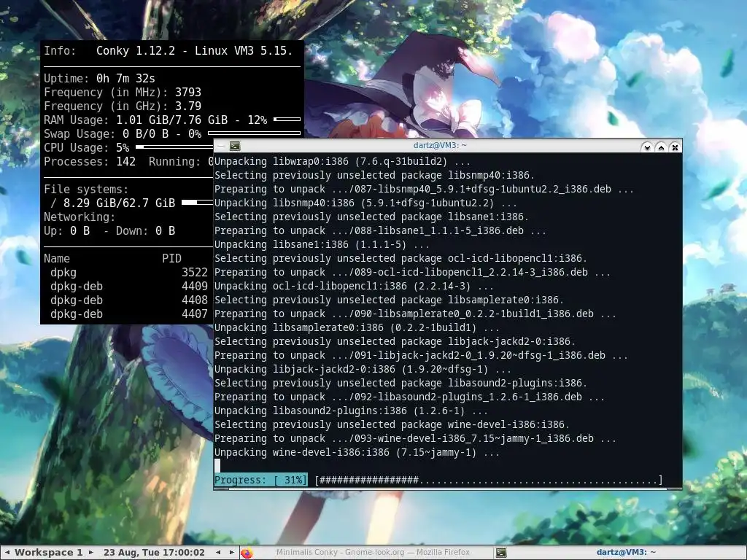Click 'Preparing to unpack .../093-wine-devel-i386' line
747x560 pixels.
pos(415,438)
